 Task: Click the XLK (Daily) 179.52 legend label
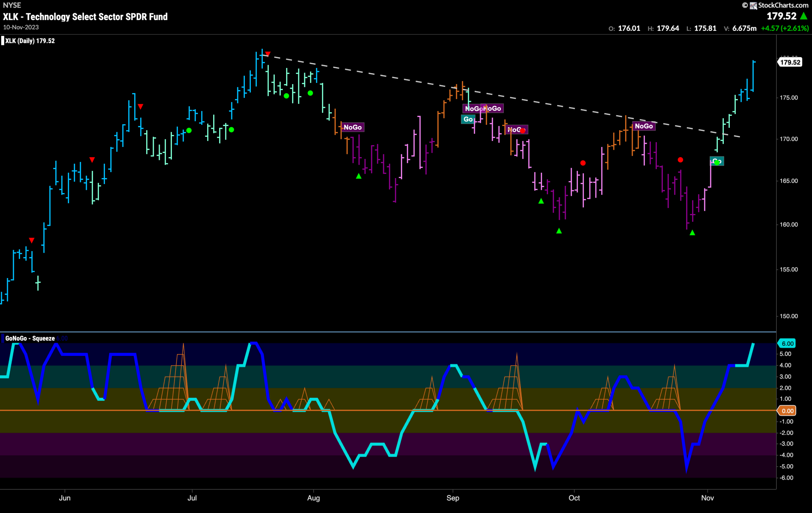tap(30, 41)
